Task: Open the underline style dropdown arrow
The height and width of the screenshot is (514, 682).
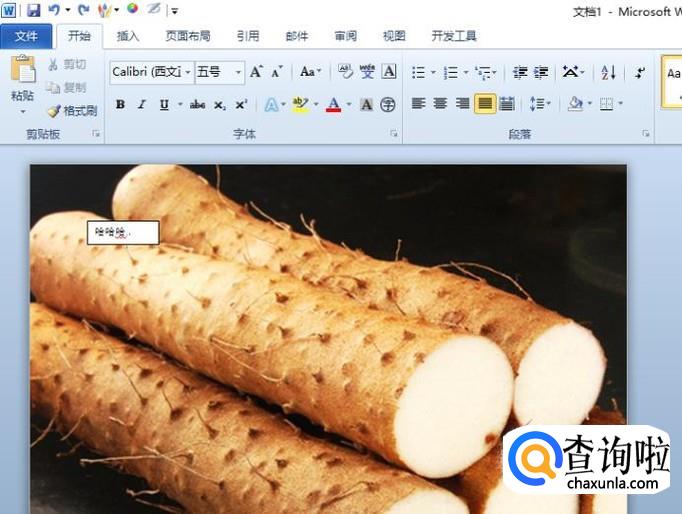Action: pos(180,104)
